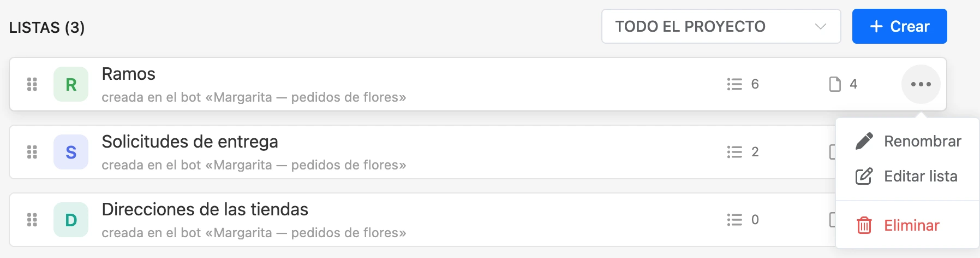Click the green R avatar icon
The image size is (980, 258).
point(71,84)
